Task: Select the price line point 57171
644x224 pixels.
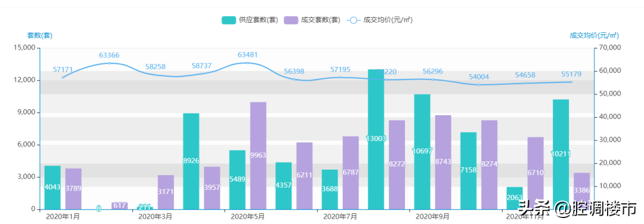Action: tap(63, 78)
